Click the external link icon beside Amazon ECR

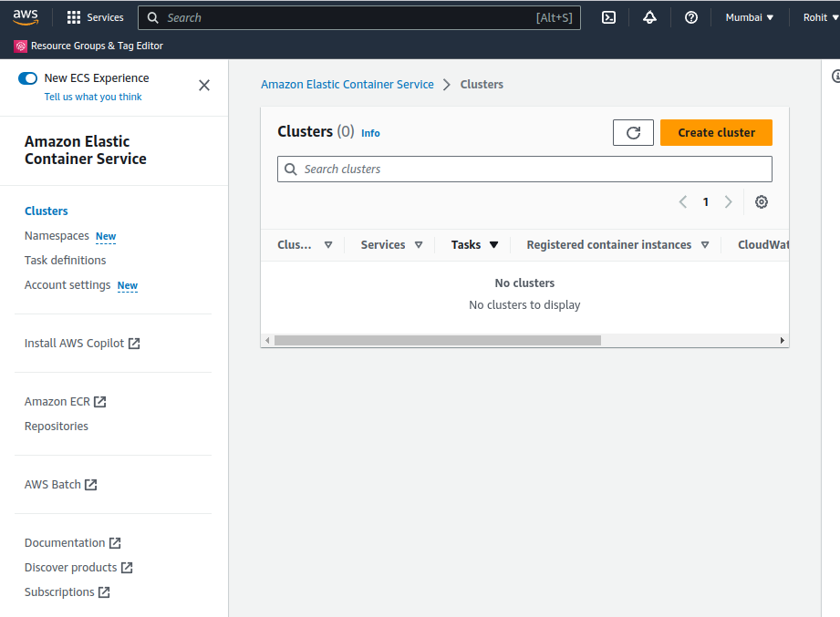(x=100, y=402)
